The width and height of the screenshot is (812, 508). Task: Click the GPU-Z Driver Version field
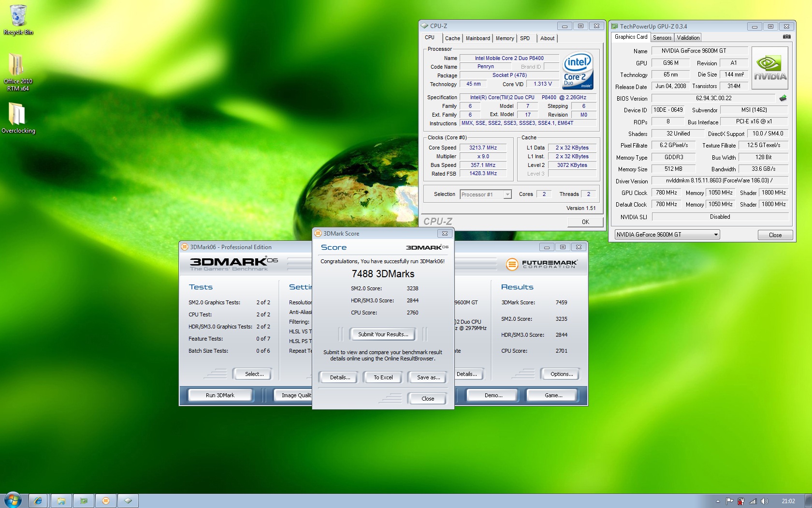719,180
